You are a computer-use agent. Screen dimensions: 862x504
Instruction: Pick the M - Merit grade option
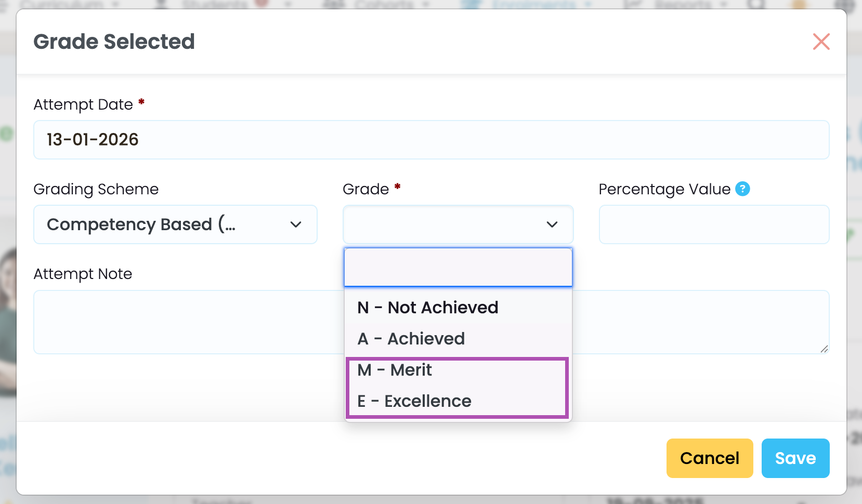coord(395,370)
